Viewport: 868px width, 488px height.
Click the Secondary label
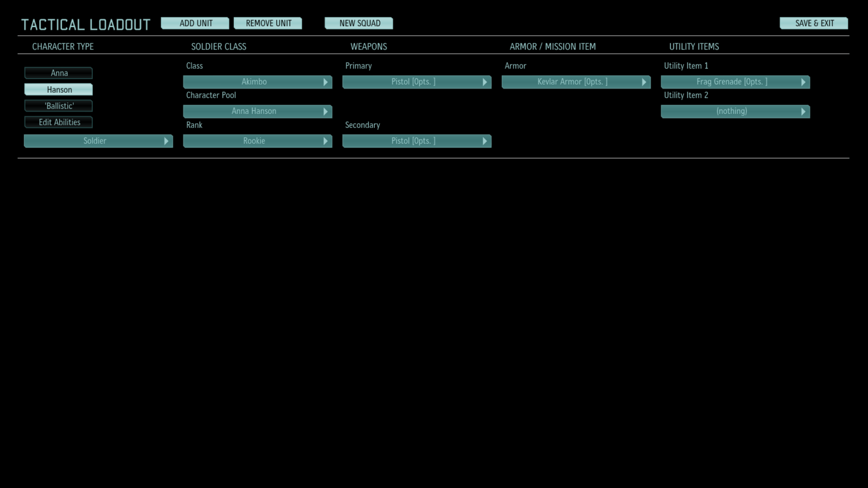[x=362, y=125]
